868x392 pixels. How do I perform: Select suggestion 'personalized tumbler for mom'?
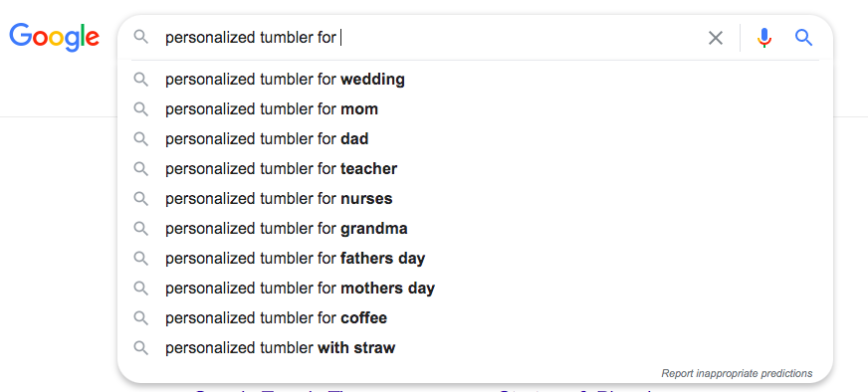click(475, 109)
